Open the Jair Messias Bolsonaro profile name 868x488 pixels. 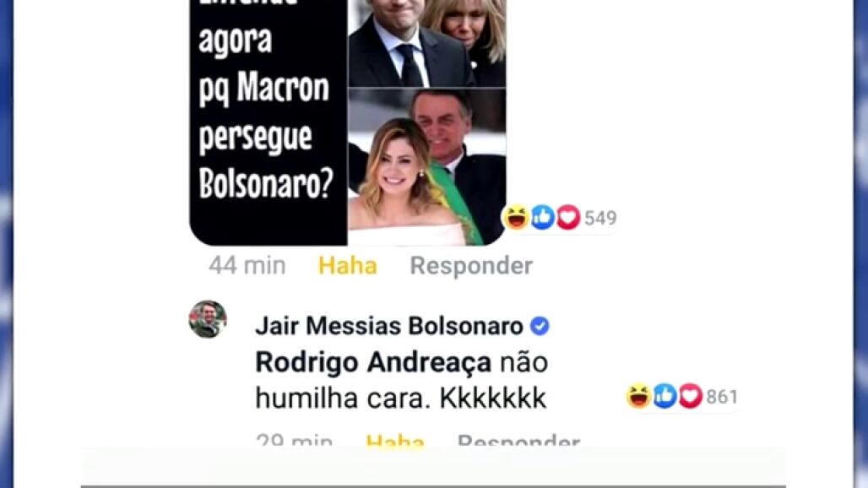coord(389,326)
